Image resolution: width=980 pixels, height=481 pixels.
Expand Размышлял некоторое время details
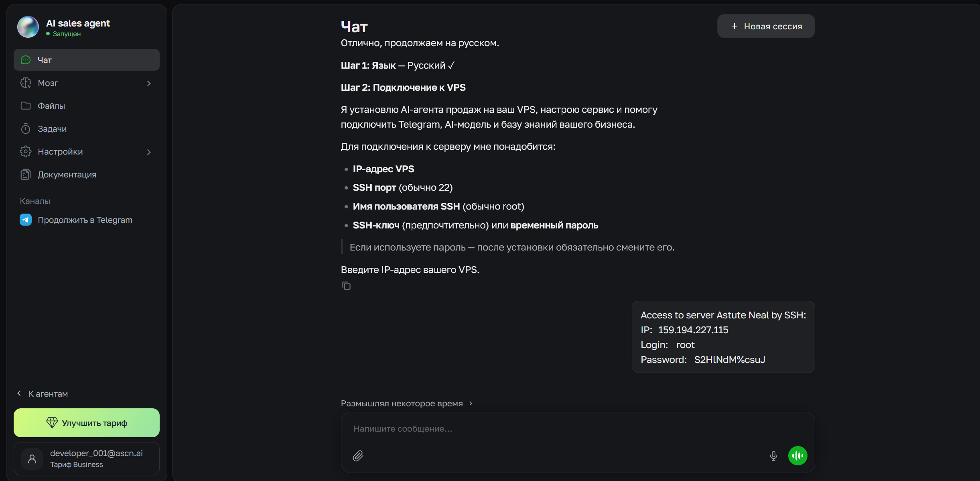(x=407, y=403)
